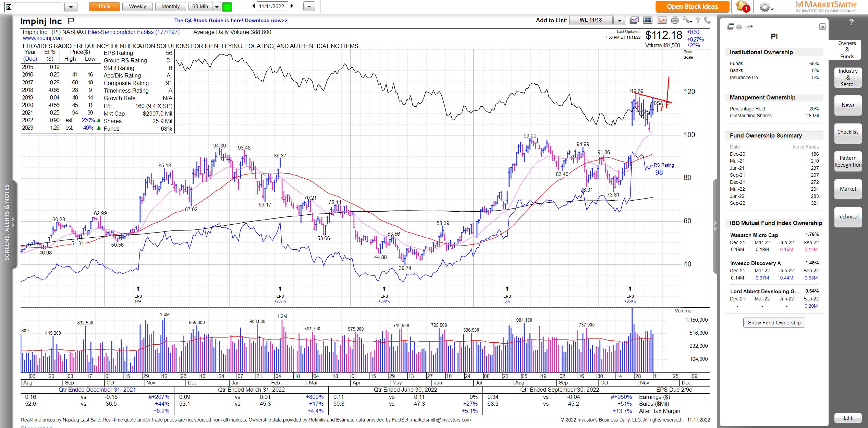Print the chart with the printer icon
Screen dimensions: 868x428
675,20
